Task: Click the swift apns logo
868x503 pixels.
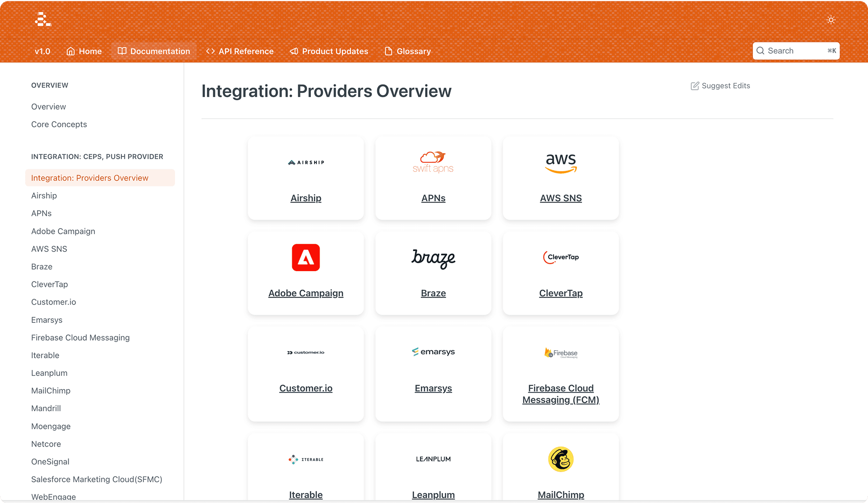Action: 433,162
